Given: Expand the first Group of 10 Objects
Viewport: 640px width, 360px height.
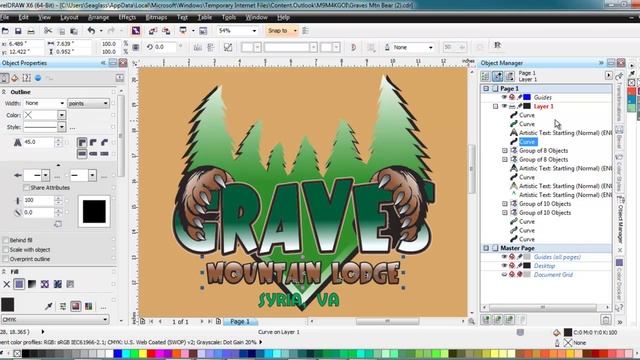Looking at the screenshot, I should 505,204.
